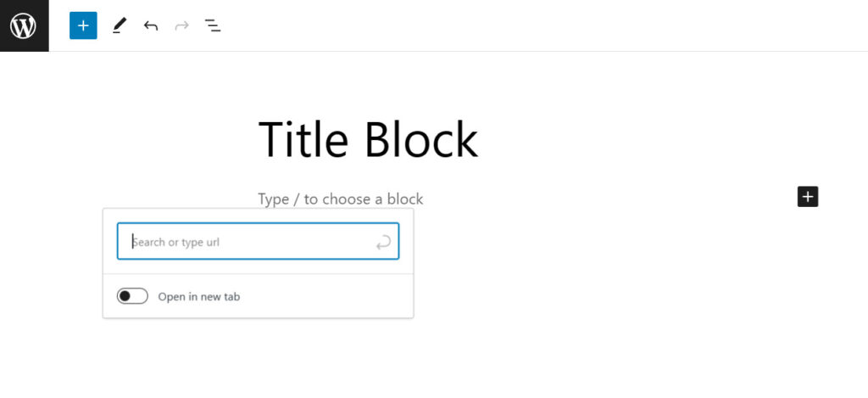
Task: Place cursor in the Title Block heading
Action: pos(368,139)
